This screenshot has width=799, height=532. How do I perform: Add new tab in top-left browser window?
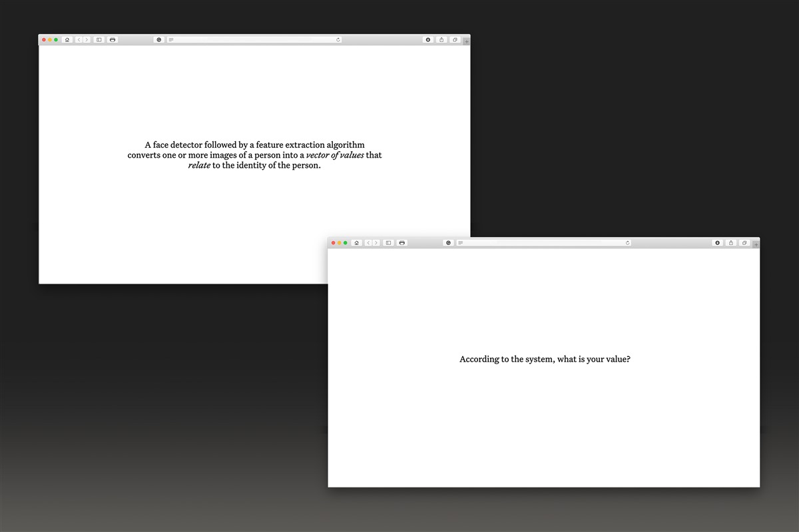click(x=467, y=41)
